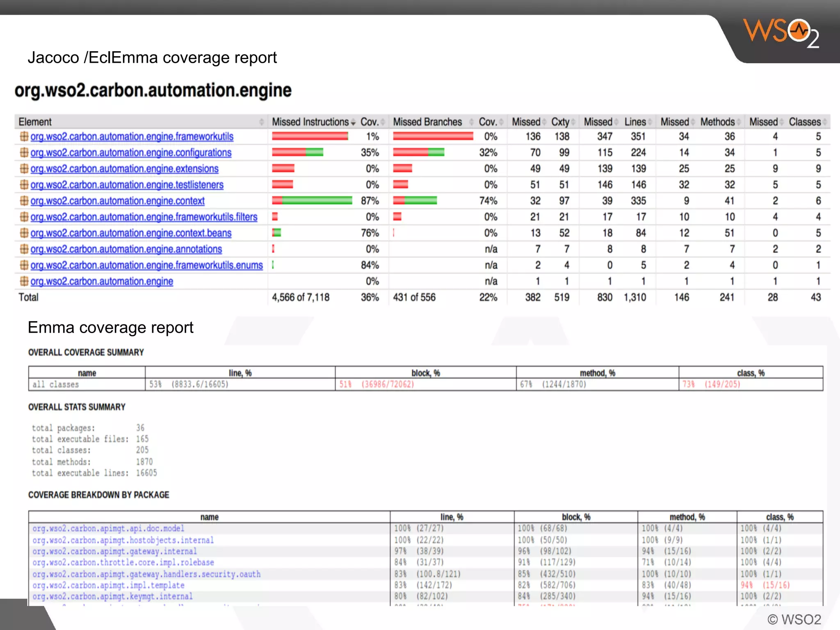Image resolution: width=840 pixels, height=630 pixels.
Task: Sort by branch Cov. column
Action: pos(491,122)
